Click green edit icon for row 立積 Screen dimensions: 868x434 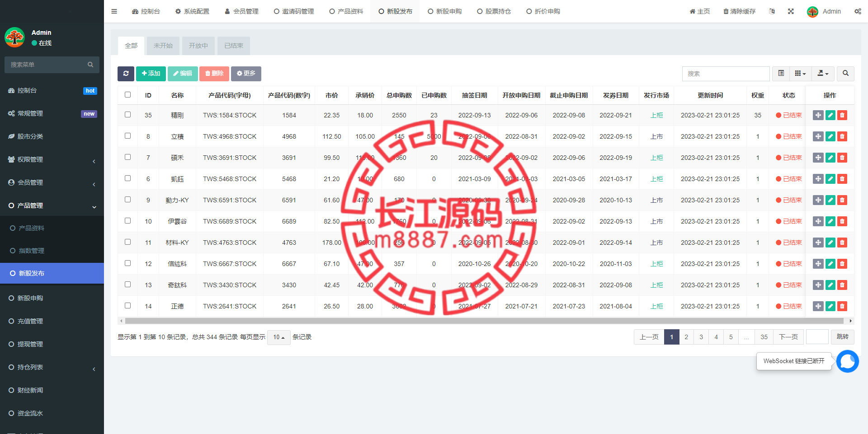[x=830, y=136]
